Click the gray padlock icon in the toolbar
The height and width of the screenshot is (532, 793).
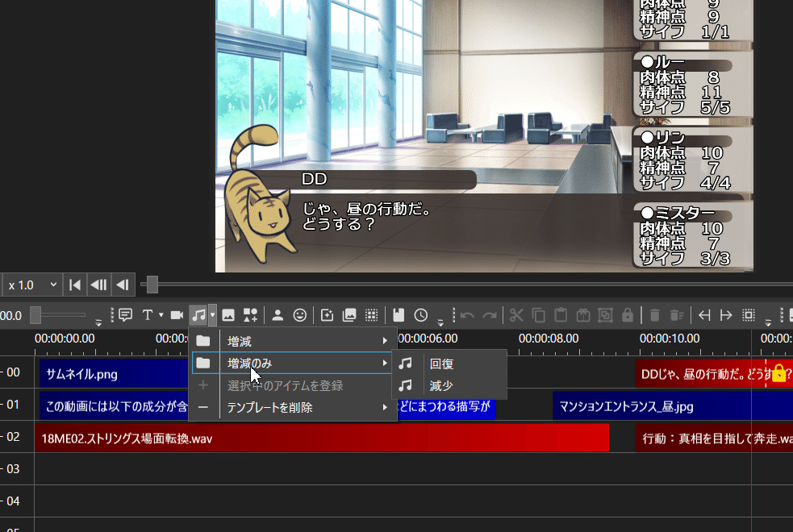(628, 315)
